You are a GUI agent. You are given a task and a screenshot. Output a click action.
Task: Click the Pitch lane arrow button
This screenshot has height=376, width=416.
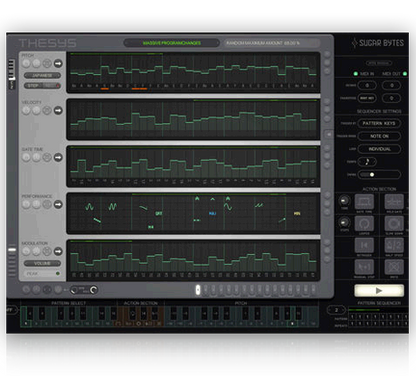[58, 63]
